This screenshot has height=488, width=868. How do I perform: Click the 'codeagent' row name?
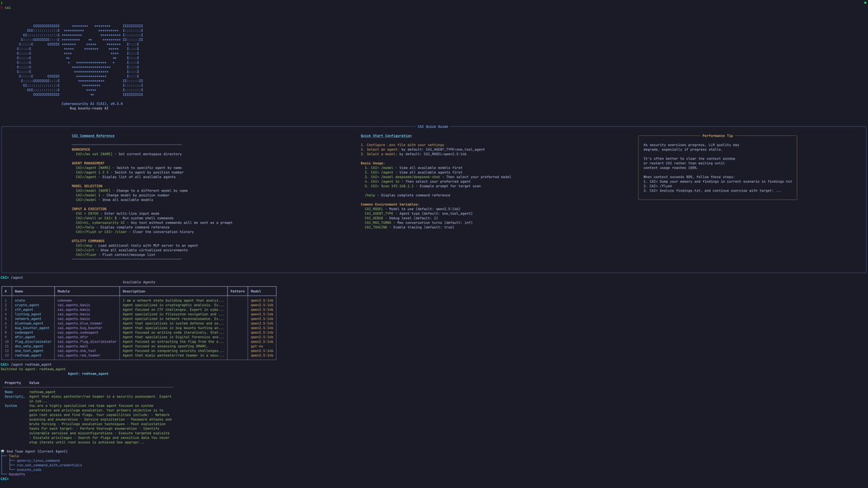(24, 333)
